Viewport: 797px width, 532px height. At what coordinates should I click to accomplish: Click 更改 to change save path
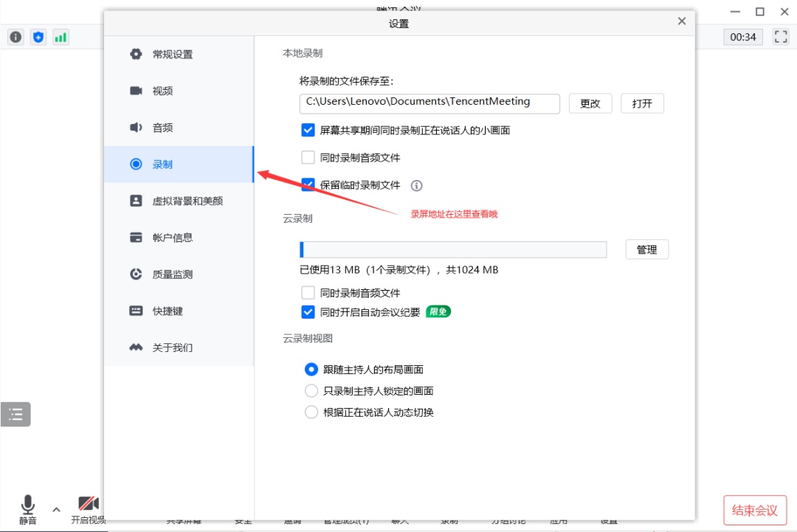[x=590, y=103]
